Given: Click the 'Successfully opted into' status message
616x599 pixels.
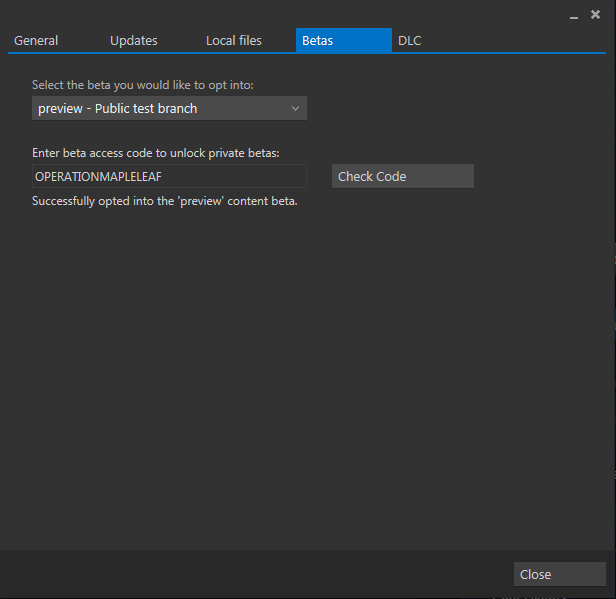Looking at the screenshot, I should (165, 201).
